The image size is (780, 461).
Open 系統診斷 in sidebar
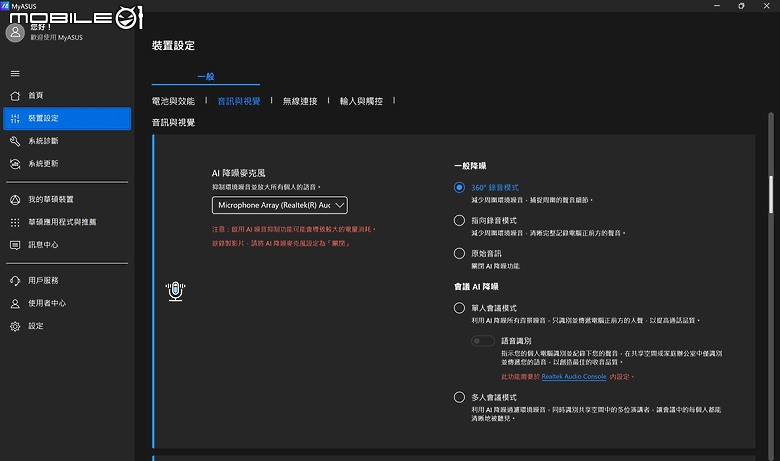67,141
